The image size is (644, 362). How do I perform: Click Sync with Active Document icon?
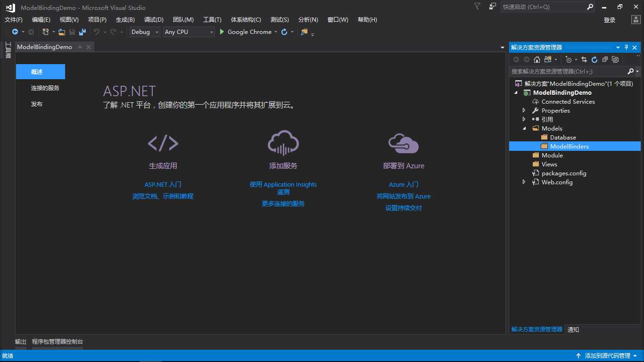tap(584, 59)
